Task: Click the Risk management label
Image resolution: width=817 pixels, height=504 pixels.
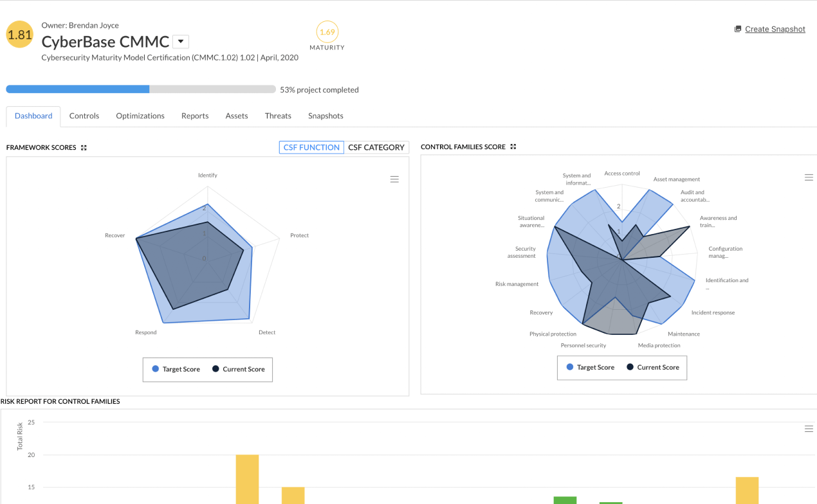Action: click(517, 283)
